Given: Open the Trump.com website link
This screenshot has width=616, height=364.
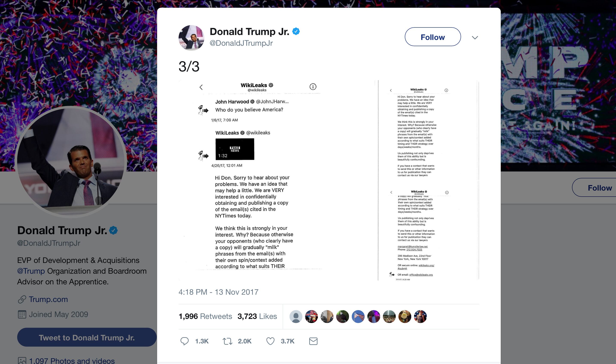Looking at the screenshot, I should (48, 299).
